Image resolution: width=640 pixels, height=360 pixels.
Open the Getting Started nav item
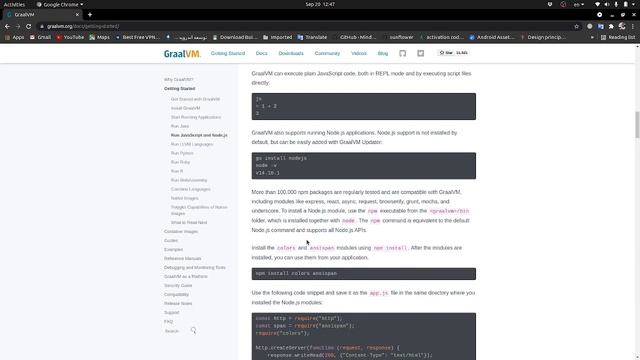[228, 53]
